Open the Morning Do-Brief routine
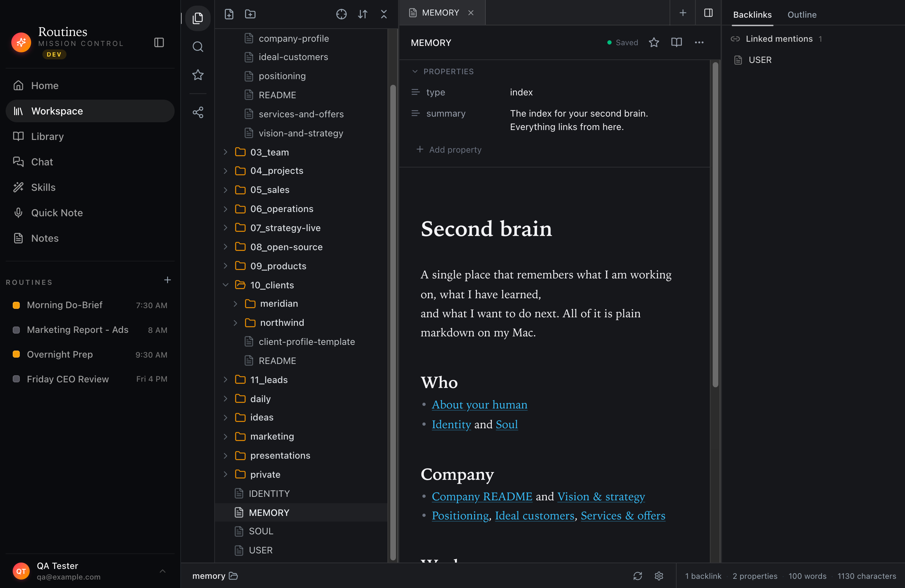 [90, 305]
